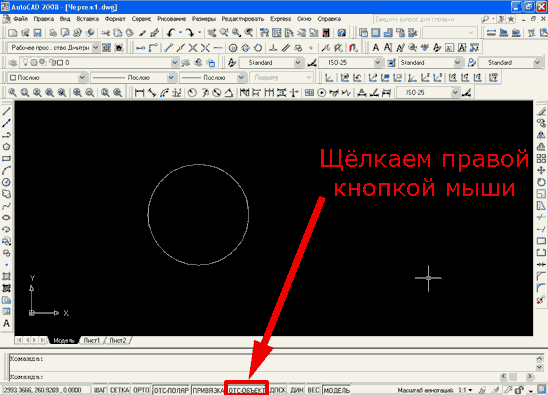Open the Послою color dropdown
This screenshot has height=395, width=548.
pos(48,77)
